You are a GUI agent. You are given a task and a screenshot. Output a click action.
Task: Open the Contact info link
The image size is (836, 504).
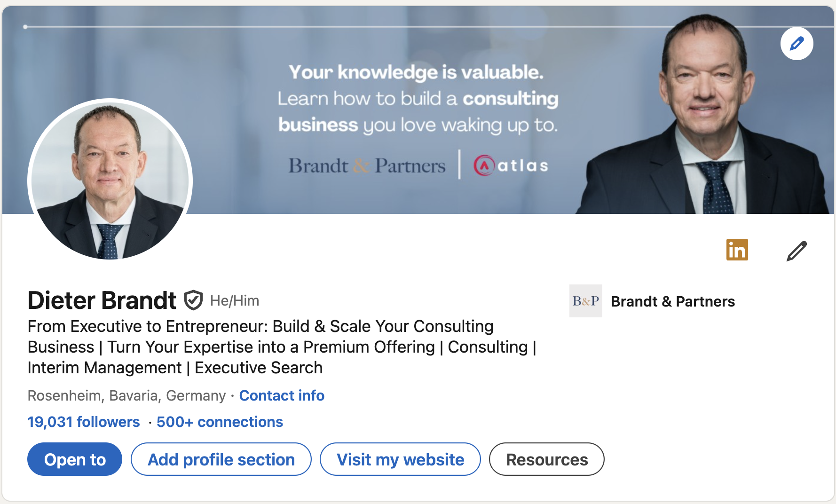(x=282, y=395)
